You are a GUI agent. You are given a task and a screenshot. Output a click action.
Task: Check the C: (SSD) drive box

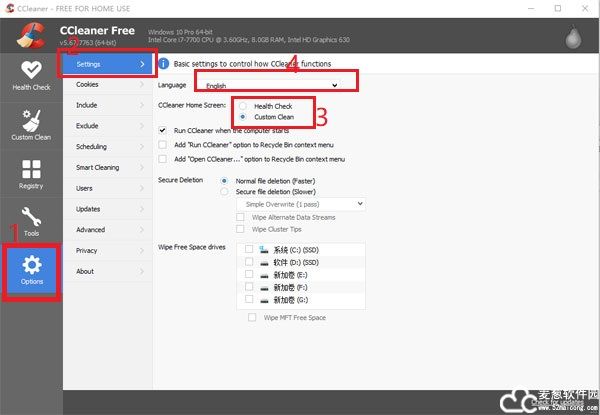tap(249, 249)
